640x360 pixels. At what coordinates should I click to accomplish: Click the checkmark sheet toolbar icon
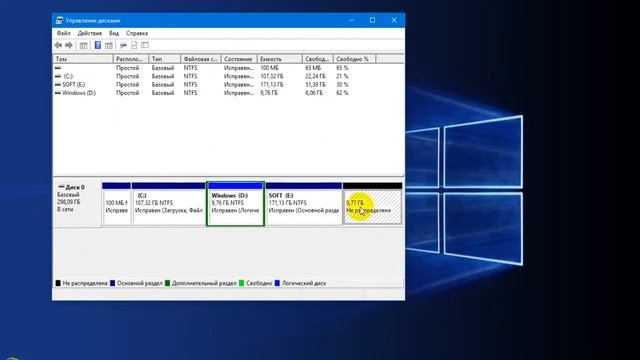click(134, 45)
